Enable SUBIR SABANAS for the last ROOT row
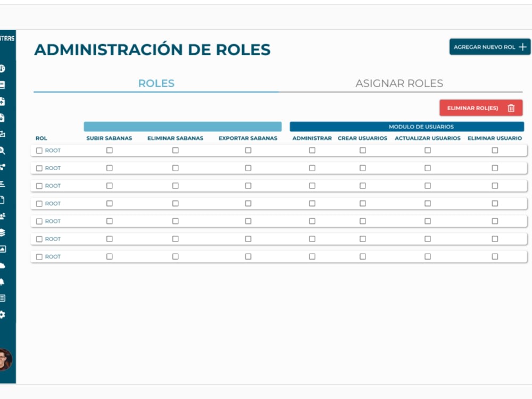This screenshot has height=399, width=532. click(x=109, y=256)
